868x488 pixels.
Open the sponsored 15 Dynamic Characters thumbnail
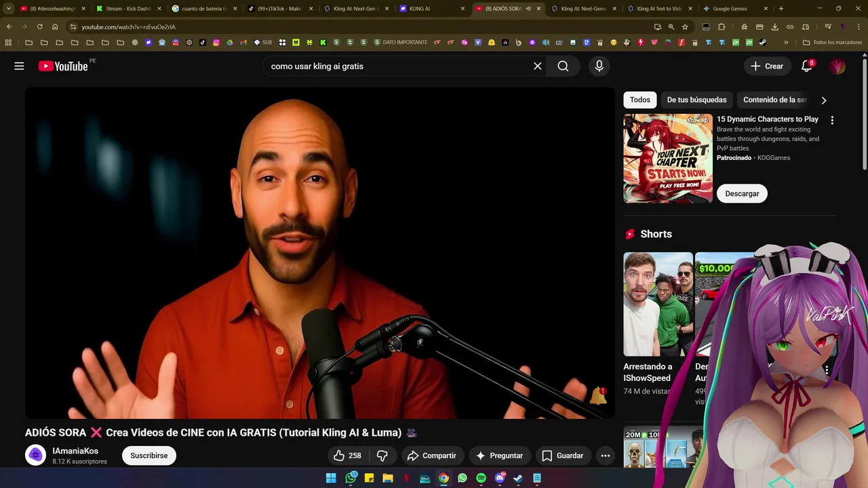pos(668,159)
